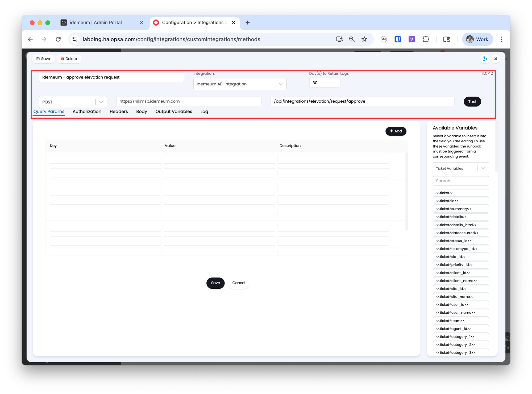Reload the page
The image size is (532, 394).
click(x=58, y=39)
